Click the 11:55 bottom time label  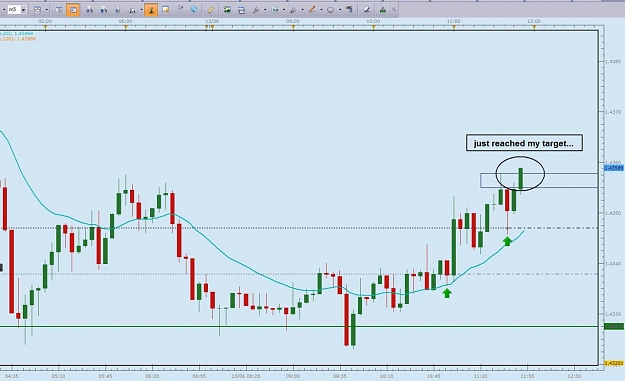(x=527, y=376)
